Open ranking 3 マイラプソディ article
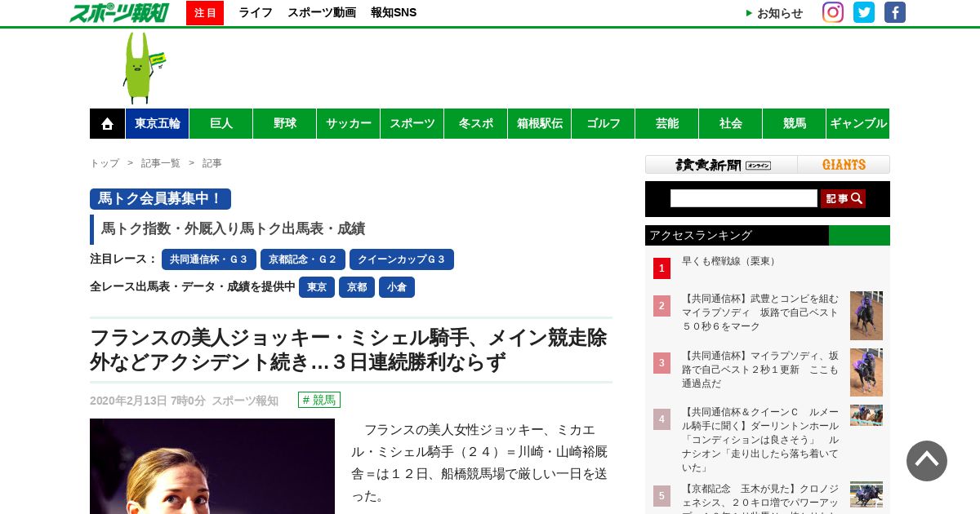The height and width of the screenshot is (514, 980). coord(760,370)
